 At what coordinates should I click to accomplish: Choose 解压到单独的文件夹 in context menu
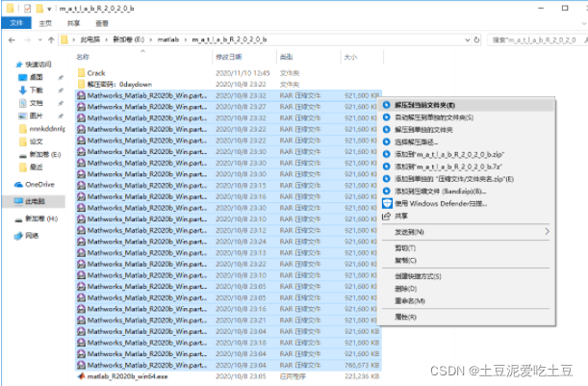click(x=467, y=130)
